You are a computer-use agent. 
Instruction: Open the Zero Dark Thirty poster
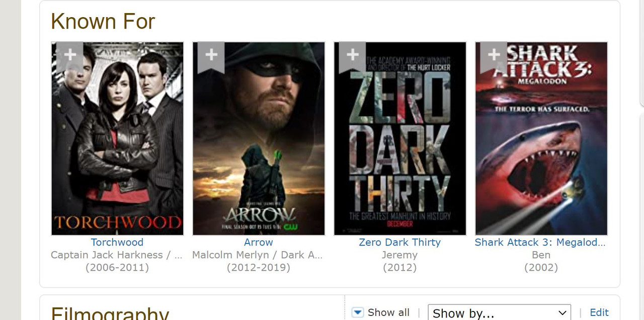(x=400, y=138)
